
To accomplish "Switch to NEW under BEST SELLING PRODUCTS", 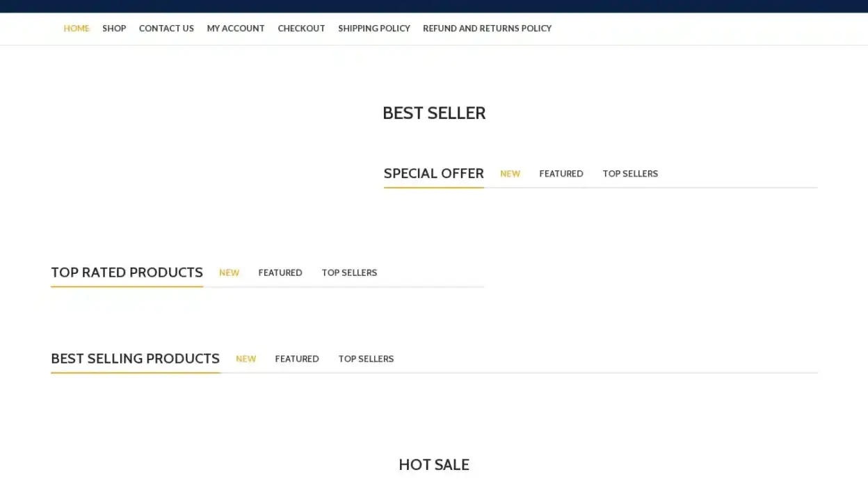I will 246,359.
